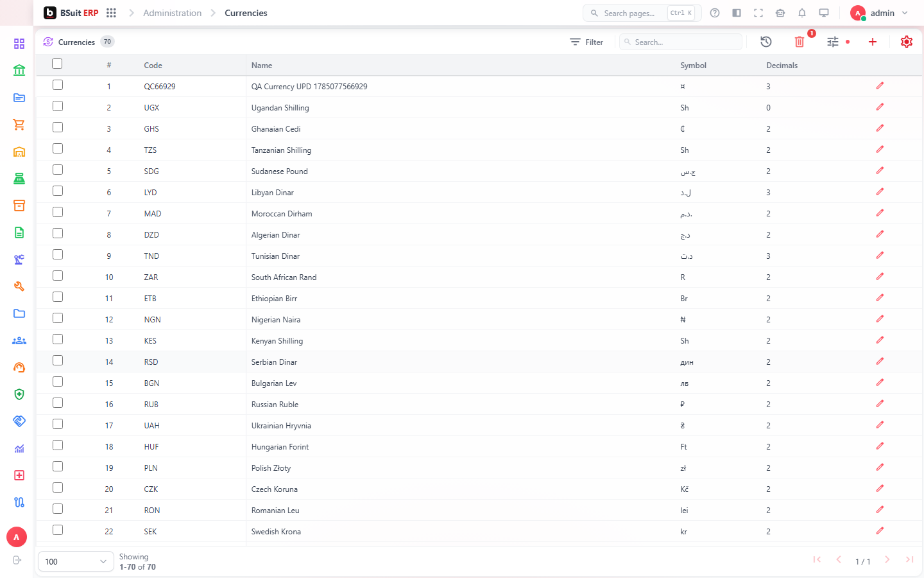The height and width of the screenshot is (578, 924).
Task: Open the help question mark icon
Action: coord(715,13)
